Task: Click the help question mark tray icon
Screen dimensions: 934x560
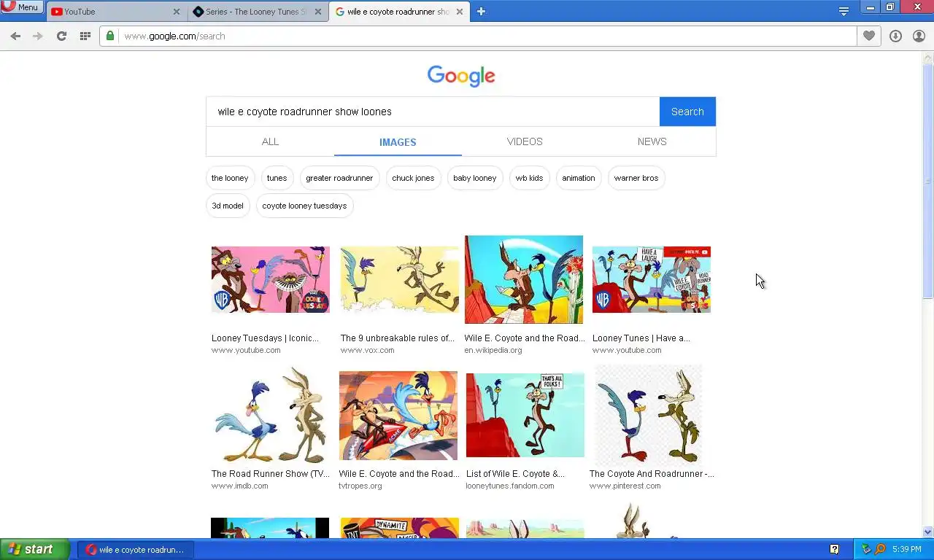Action: pyautogui.click(x=834, y=549)
